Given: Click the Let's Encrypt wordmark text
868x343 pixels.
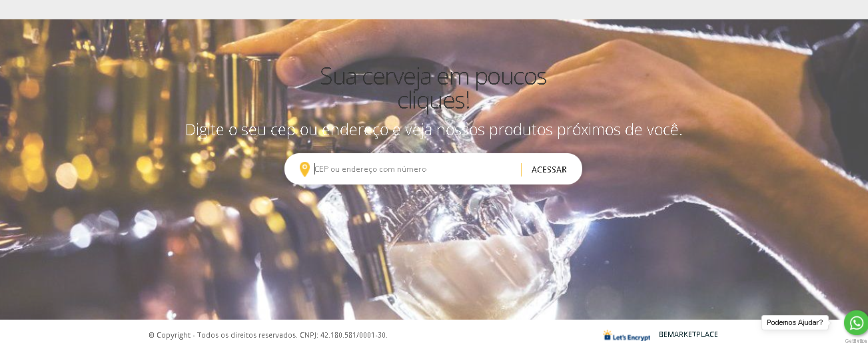Looking at the screenshot, I should [632, 337].
